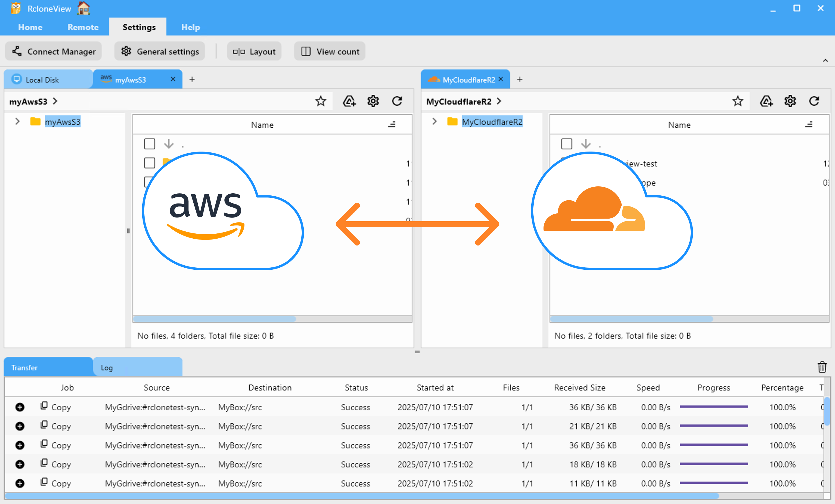Expand the MyCloudflareR2 folder in the tree
This screenshot has height=504, width=835.
[434, 121]
